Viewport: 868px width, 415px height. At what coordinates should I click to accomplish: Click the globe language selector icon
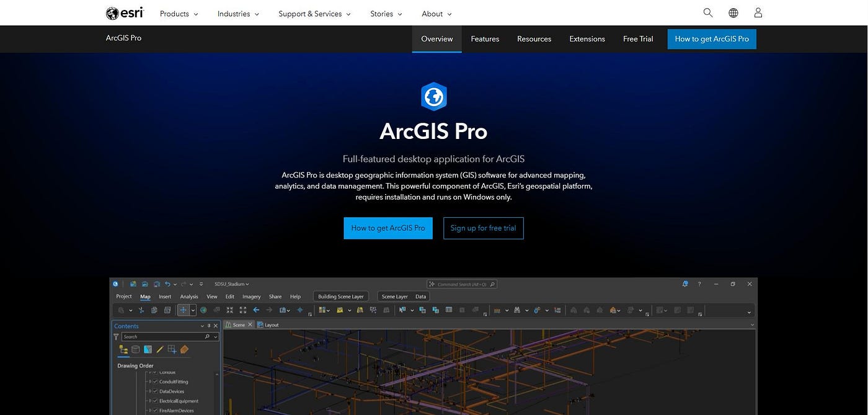coord(733,13)
